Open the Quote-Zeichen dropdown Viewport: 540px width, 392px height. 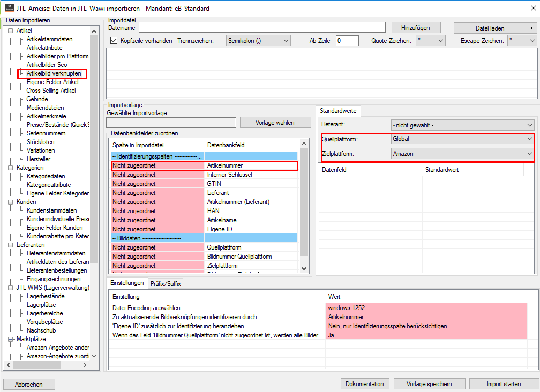click(x=431, y=41)
